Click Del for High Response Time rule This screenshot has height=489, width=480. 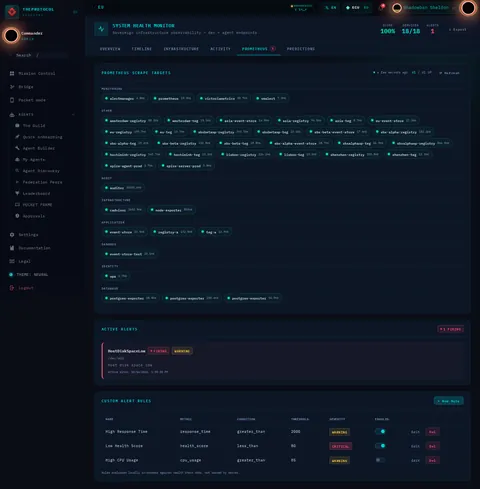(432, 432)
